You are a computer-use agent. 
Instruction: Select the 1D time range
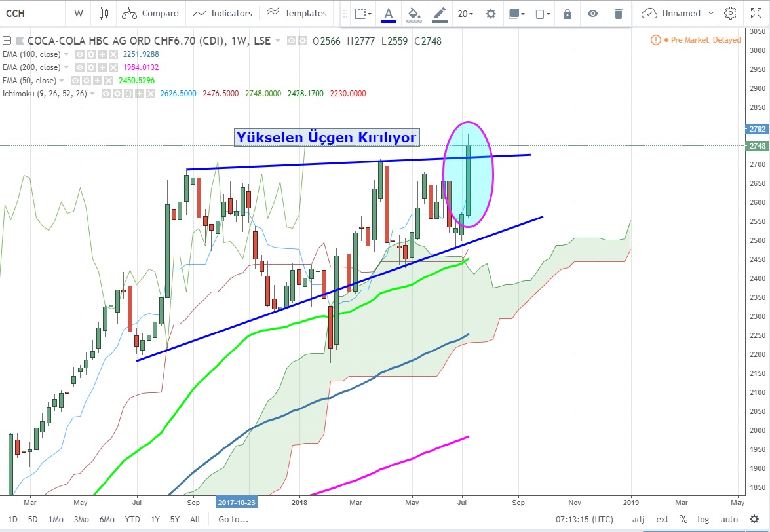click(x=12, y=520)
